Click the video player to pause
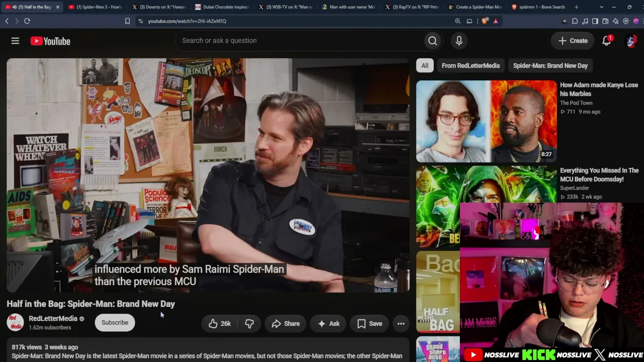Viewport: 644px width, 362px height. (x=208, y=175)
